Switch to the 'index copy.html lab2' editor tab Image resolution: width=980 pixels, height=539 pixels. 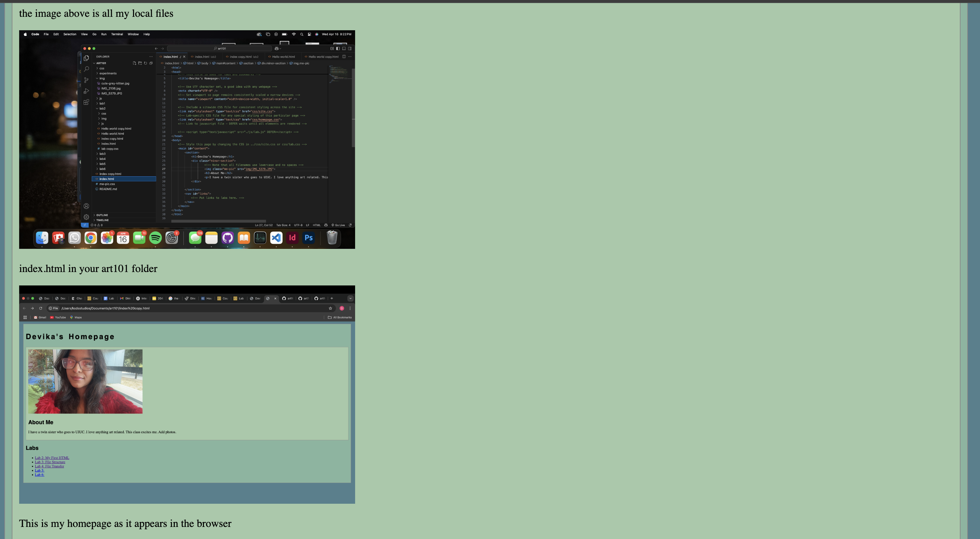244,57
